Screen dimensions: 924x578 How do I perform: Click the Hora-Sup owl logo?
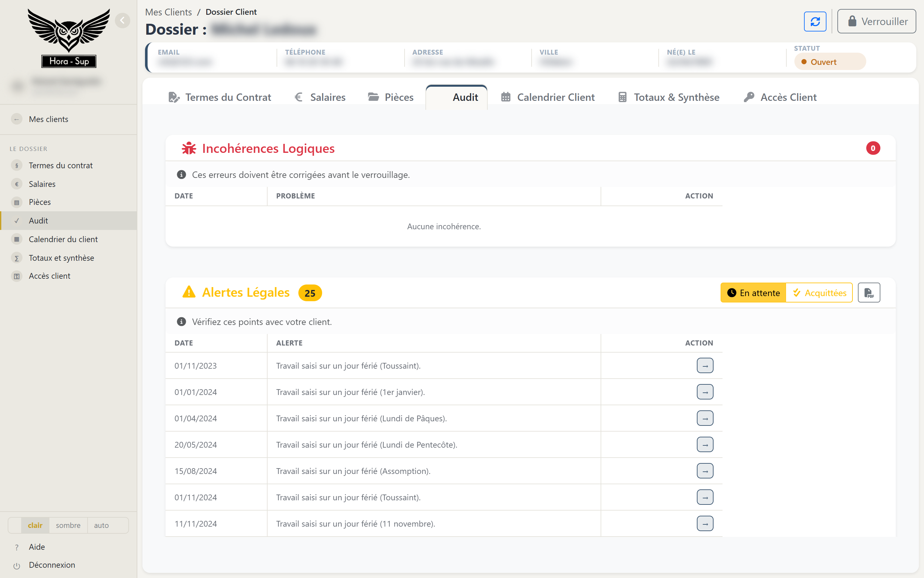pyautogui.click(x=69, y=38)
